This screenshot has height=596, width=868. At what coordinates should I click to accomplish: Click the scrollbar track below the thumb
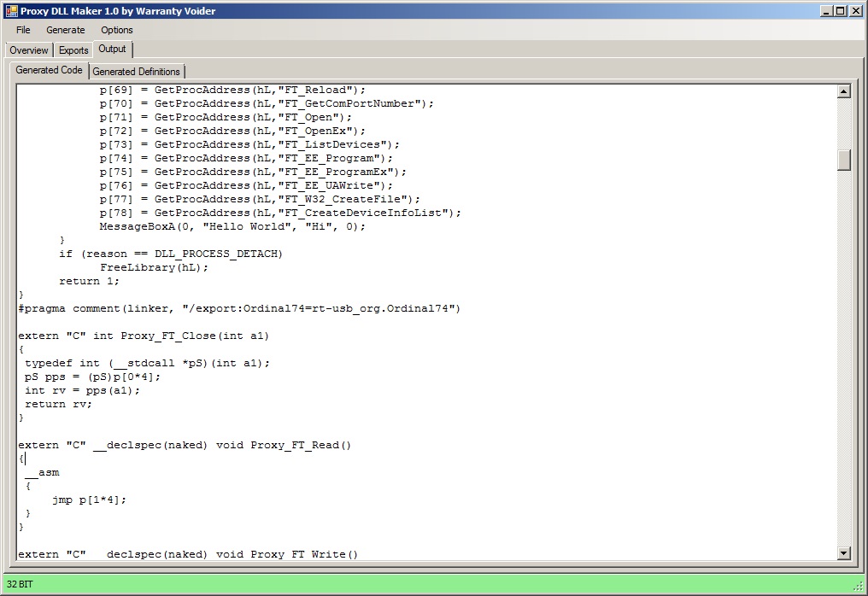point(844,359)
